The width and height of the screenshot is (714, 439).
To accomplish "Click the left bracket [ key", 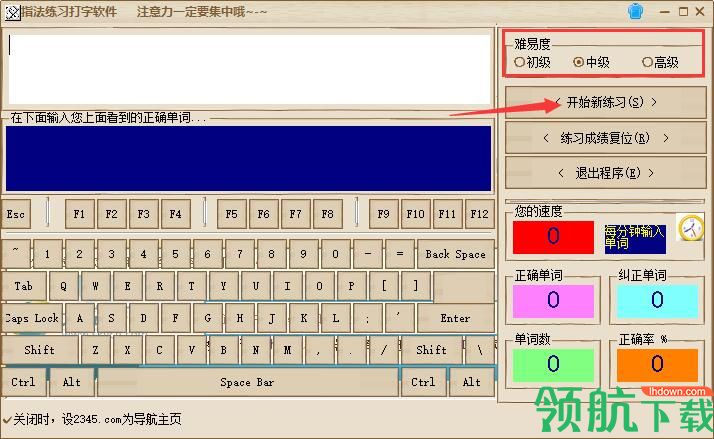I will (x=384, y=286).
